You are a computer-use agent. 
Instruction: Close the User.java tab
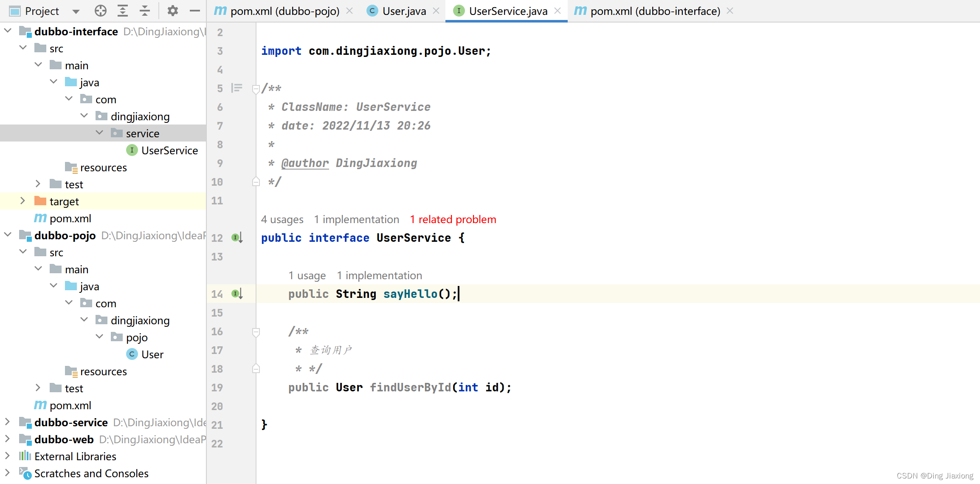[x=436, y=11]
